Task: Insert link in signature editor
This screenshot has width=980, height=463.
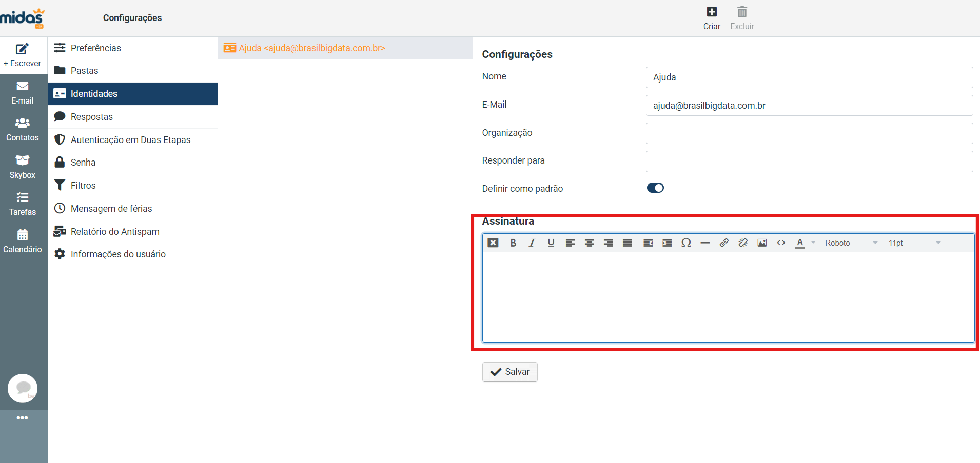Action: tap(724, 243)
